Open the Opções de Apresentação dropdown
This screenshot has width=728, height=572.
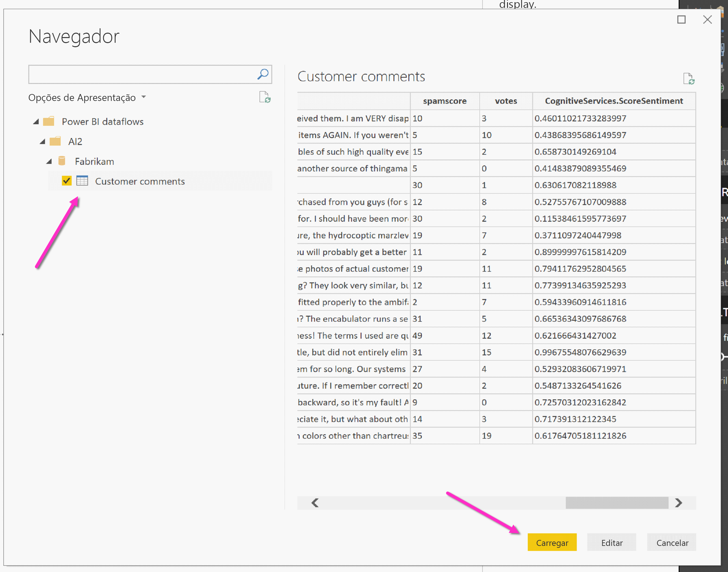pos(144,97)
